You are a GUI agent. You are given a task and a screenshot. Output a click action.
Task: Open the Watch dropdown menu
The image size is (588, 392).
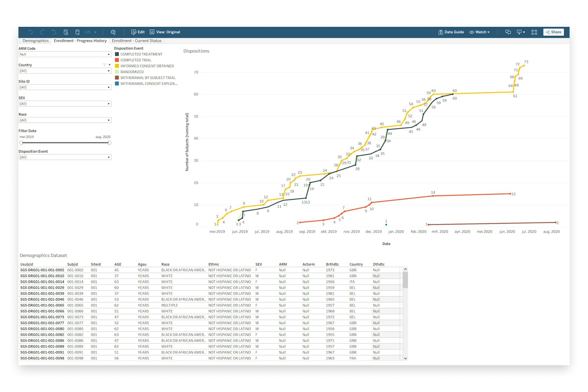(x=480, y=32)
